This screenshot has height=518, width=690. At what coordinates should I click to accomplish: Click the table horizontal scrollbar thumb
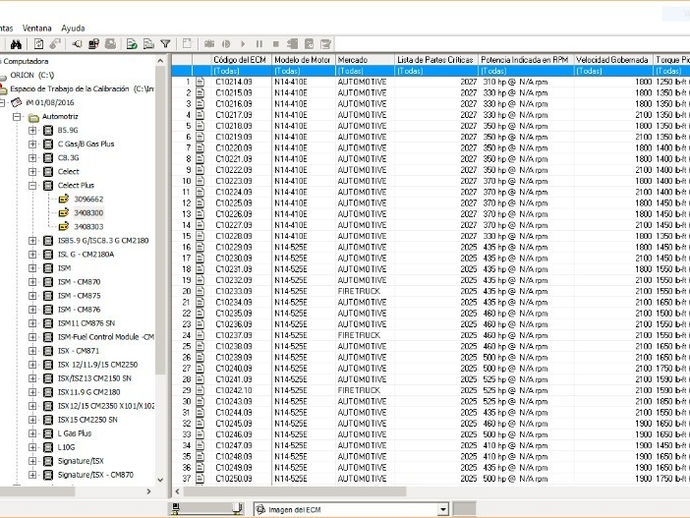[x=295, y=492]
